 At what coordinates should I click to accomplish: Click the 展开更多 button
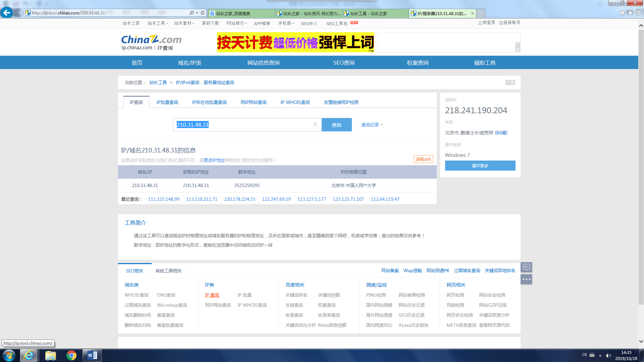pos(480,166)
